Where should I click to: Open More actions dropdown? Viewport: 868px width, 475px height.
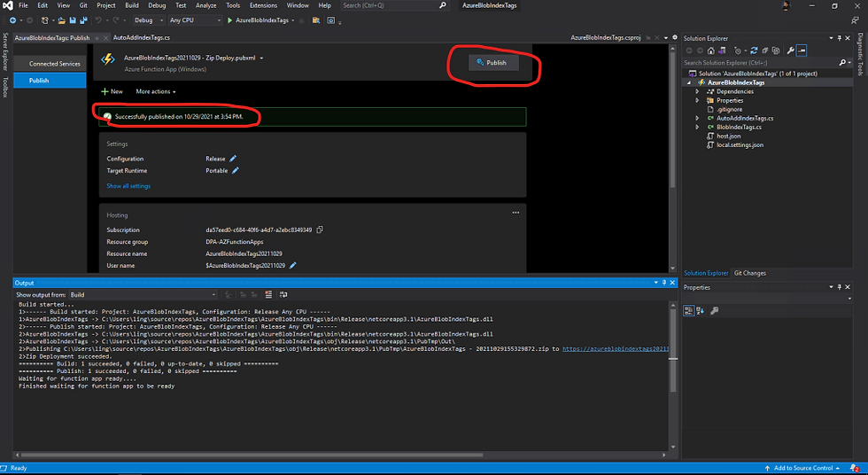(156, 91)
